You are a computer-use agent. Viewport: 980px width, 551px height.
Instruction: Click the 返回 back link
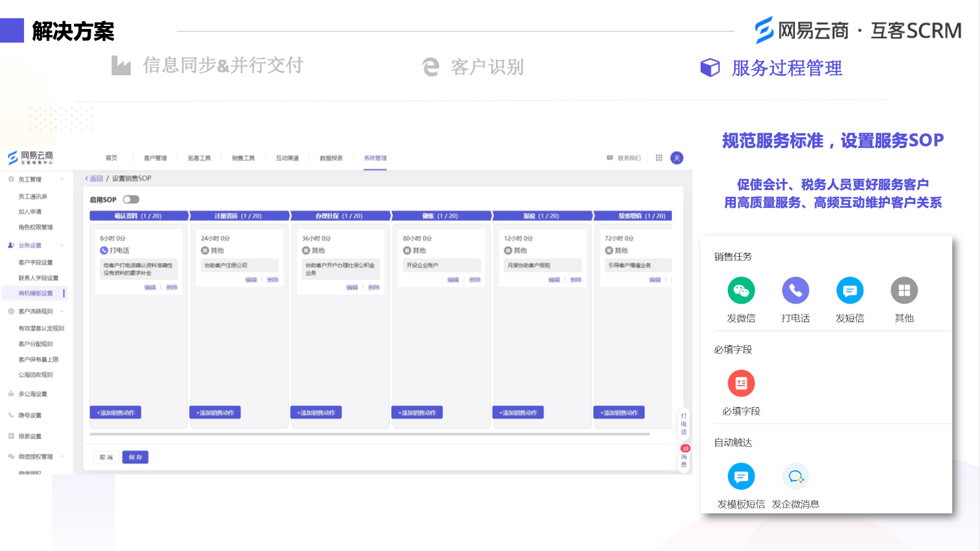click(x=94, y=178)
